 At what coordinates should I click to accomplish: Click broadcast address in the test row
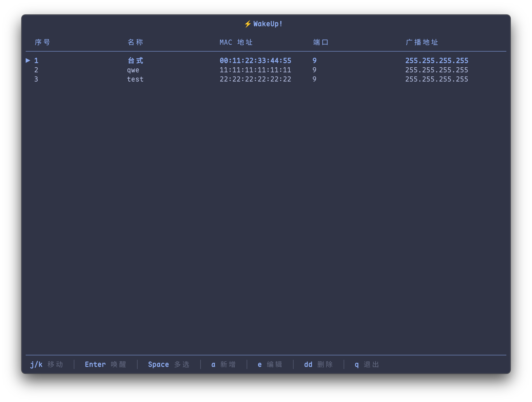pyautogui.click(x=437, y=79)
